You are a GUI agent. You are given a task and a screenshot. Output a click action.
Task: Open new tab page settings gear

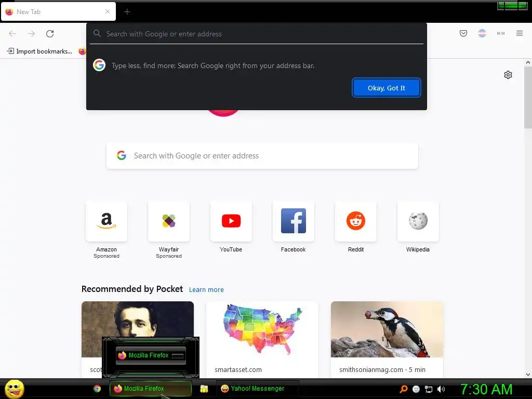(x=508, y=75)
